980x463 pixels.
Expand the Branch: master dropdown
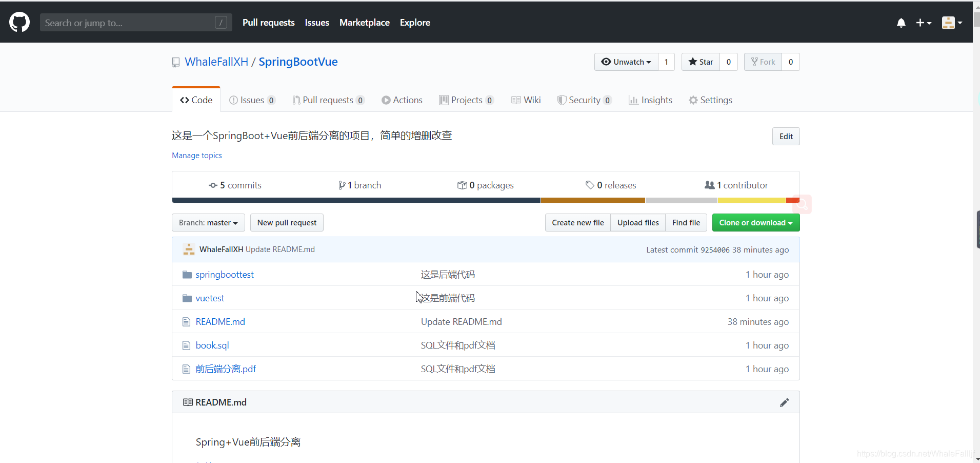pos(208,222)
